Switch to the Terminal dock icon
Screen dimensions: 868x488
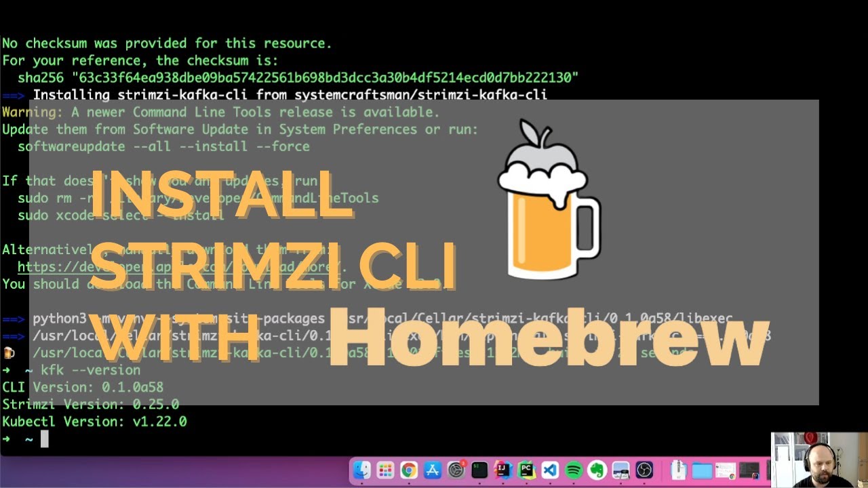tap(479, 470)
